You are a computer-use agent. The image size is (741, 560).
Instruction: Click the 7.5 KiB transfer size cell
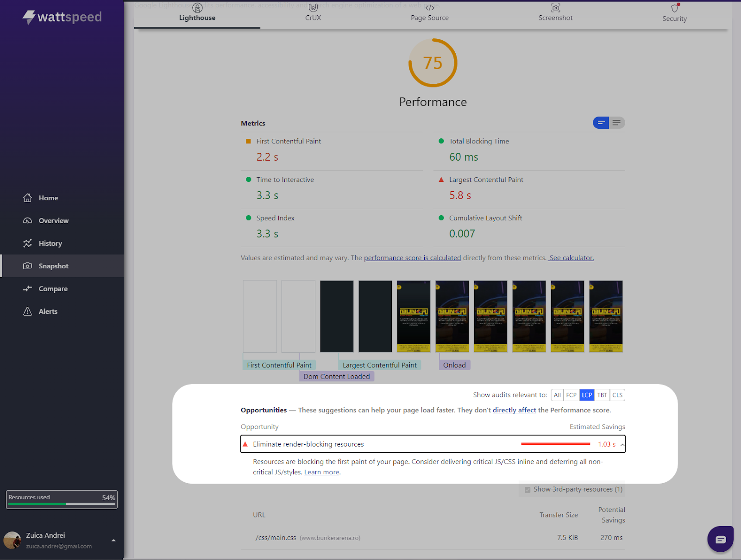tap(567, 538)
